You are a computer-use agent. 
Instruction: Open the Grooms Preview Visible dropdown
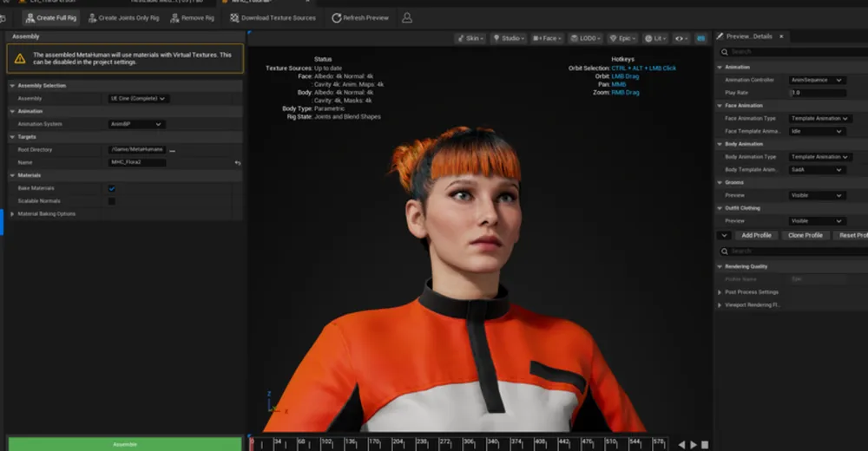(x=817, y=195)
